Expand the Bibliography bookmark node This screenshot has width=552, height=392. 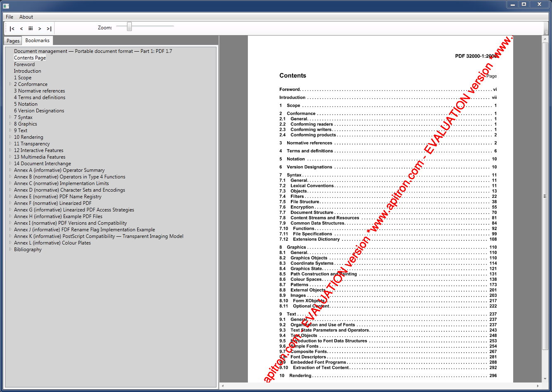point(10,249)
